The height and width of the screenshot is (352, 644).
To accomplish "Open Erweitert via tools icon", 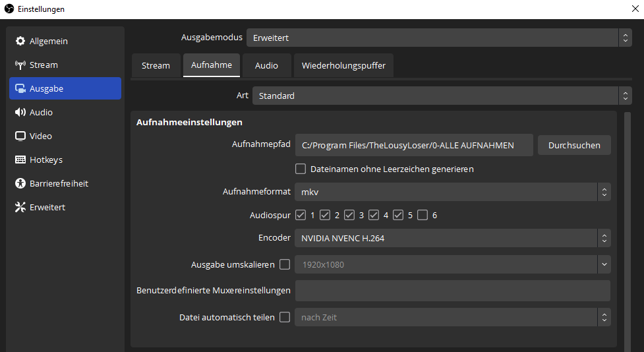I will pyautogui.click(x=20, y=208).
